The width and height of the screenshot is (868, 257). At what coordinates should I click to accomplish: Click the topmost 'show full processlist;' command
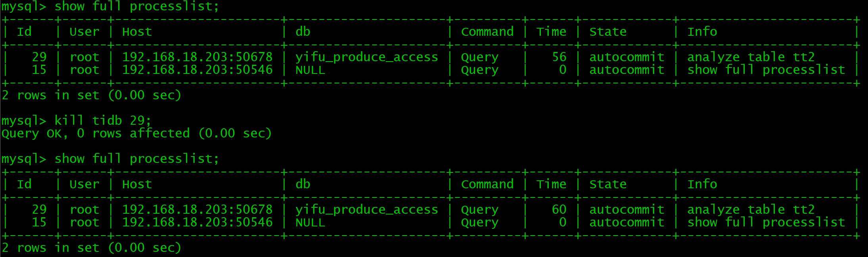click(x=136, y=6)
